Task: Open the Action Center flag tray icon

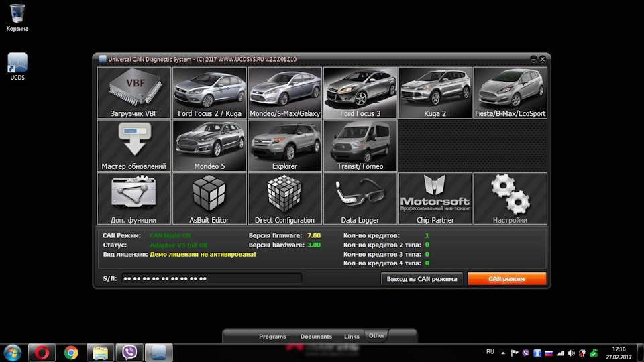Action: click(515, 353)
